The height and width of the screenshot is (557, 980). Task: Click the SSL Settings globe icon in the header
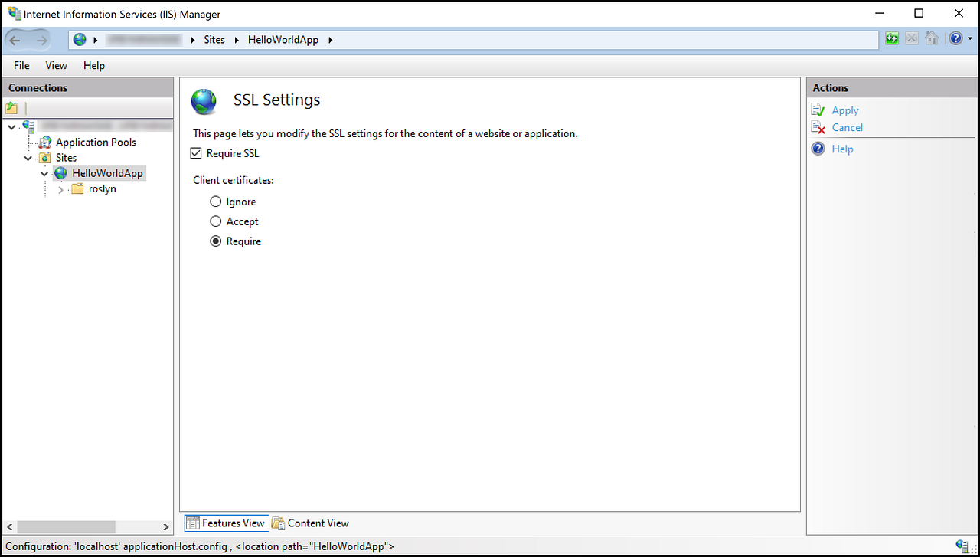coord(204,100)
